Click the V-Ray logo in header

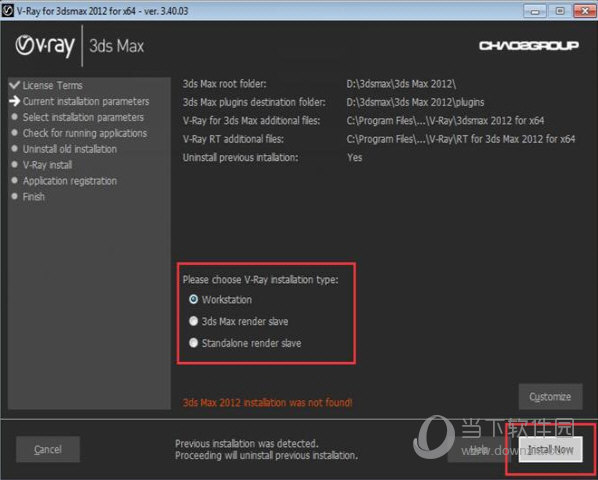tap(45, 46)
